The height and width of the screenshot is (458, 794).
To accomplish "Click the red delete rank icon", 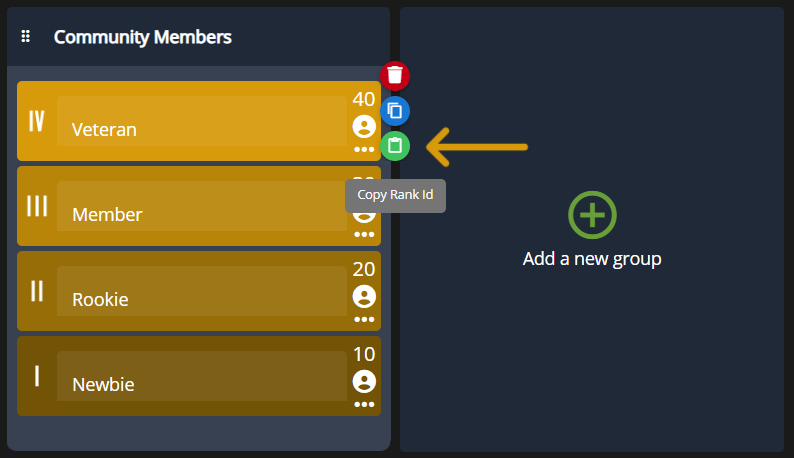I will tap(395, 75).
